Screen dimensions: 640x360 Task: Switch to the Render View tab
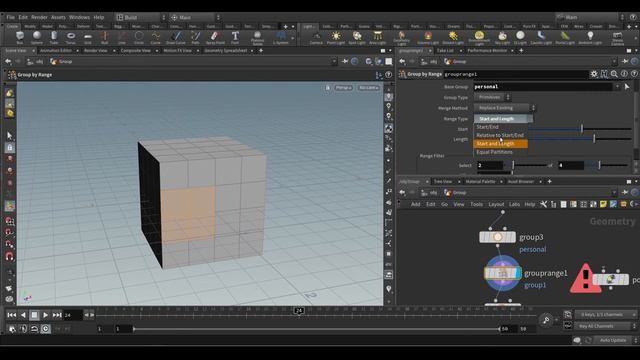click(96, 51)
